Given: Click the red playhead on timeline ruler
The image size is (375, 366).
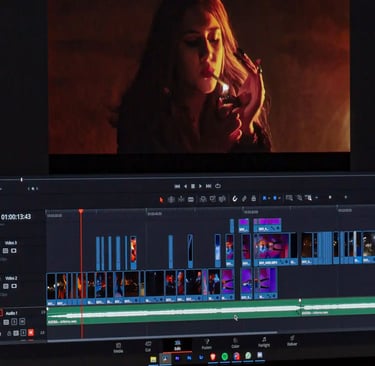Looking at the screenshot, I should (81, 211).
